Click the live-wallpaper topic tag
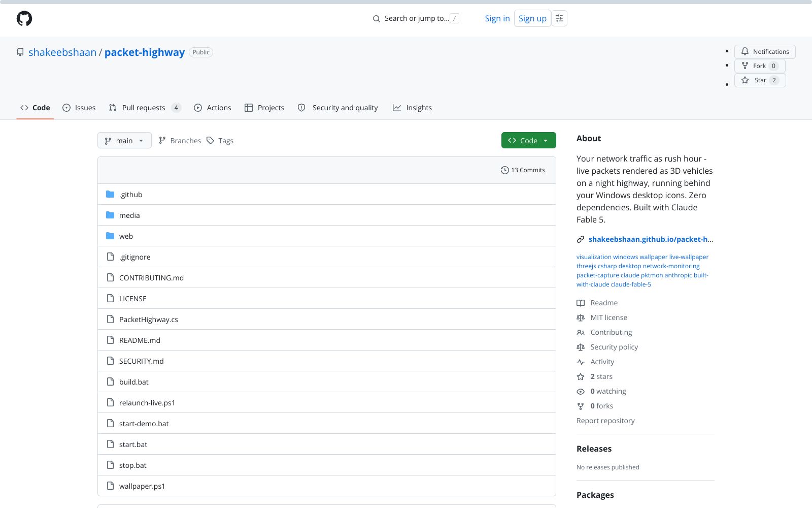Screen dimensions: 812x508 click(689, 257)
